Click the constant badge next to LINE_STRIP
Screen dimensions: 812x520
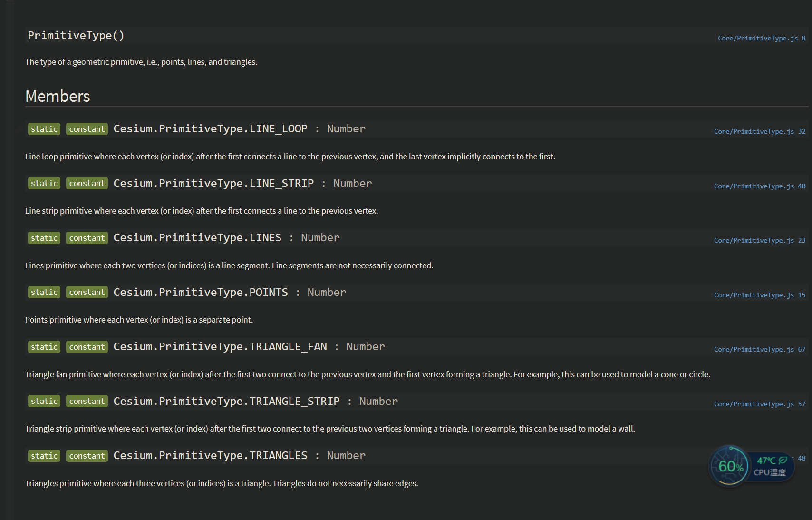pos(87,183)
